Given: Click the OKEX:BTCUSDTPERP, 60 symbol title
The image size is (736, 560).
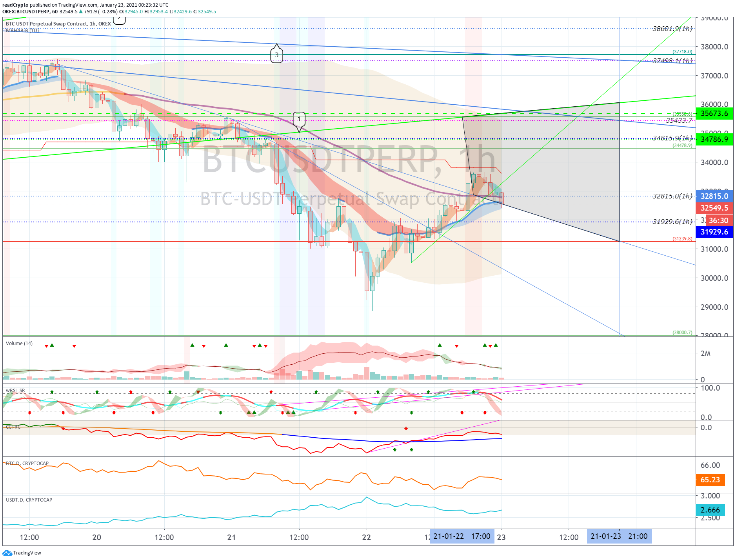Looking at the screenshot, I should pos(30,11).
